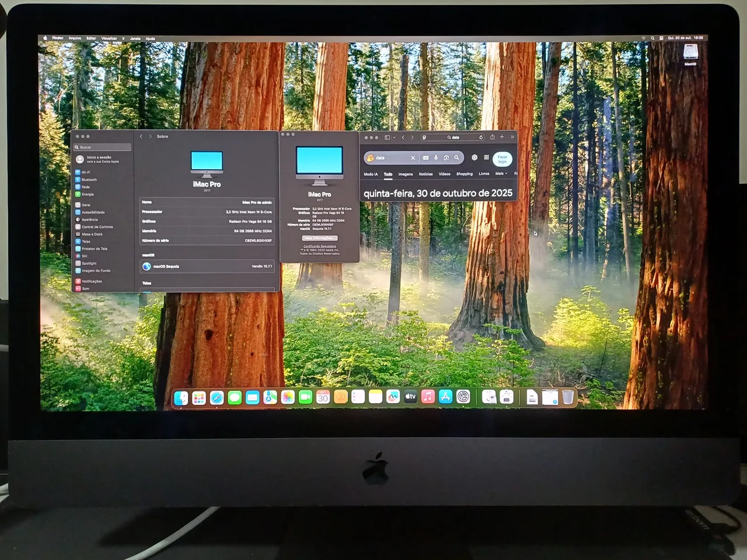Click the Mais Informações button
The height and width of the screenshot is (560, 747).
[319, 238]
